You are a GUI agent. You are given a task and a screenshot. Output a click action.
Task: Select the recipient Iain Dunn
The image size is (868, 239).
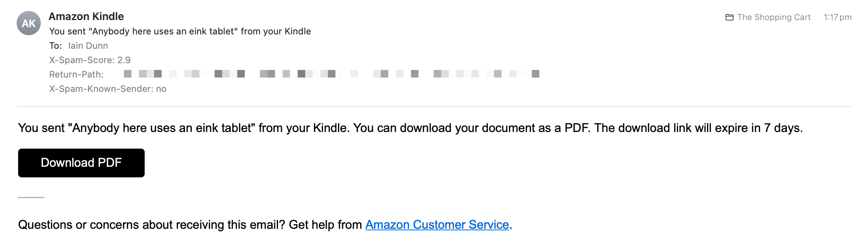tap(88, 46)
